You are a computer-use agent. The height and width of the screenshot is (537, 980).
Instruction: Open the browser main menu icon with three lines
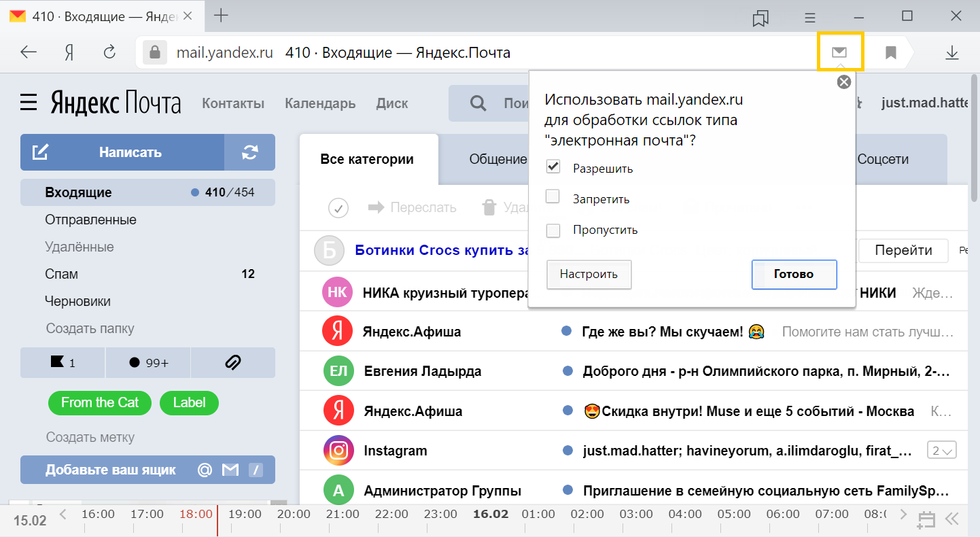point(809,17)
